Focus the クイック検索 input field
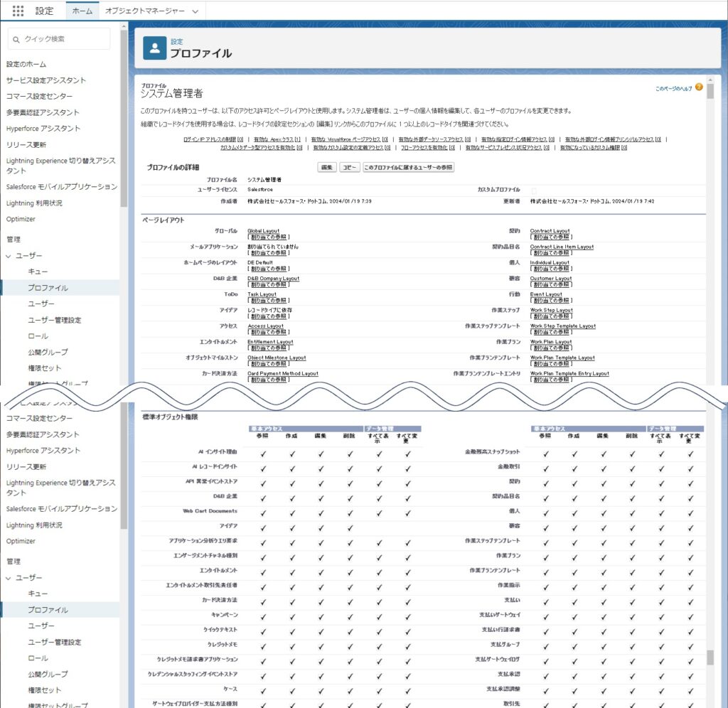The width and height of the screenshot is (728, 708). (64, 39)
